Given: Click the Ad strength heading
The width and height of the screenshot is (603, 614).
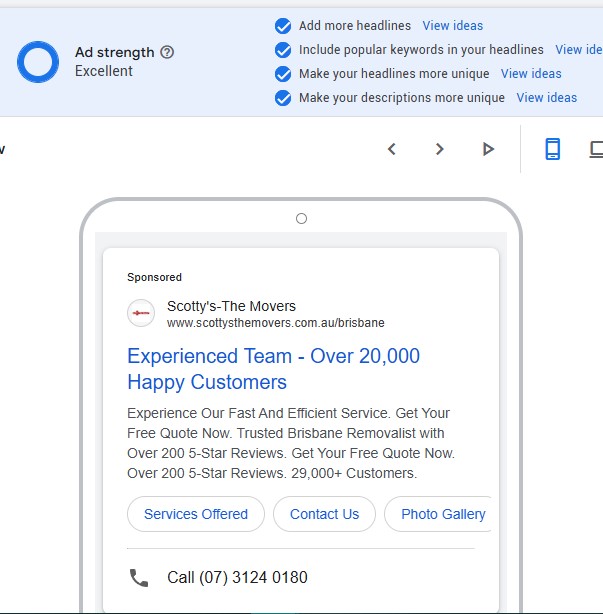Looking at the screenshot, I should coord(115,52).
